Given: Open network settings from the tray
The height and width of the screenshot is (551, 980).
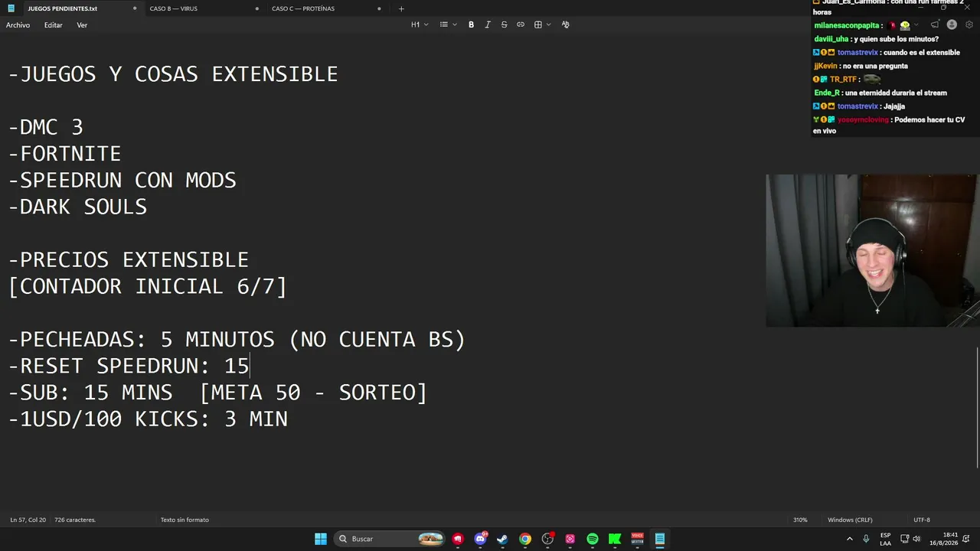Looking at the screenshot, I should point(904,539).
